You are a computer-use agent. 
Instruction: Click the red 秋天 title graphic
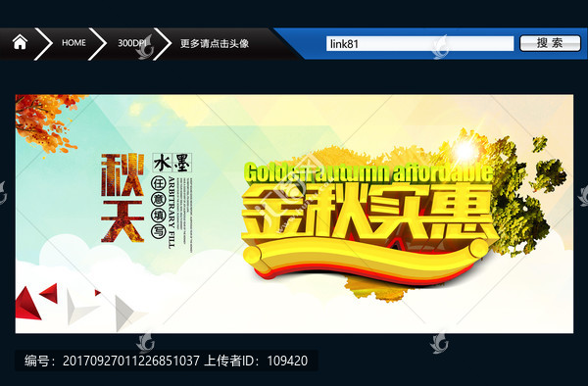(122, 198)
